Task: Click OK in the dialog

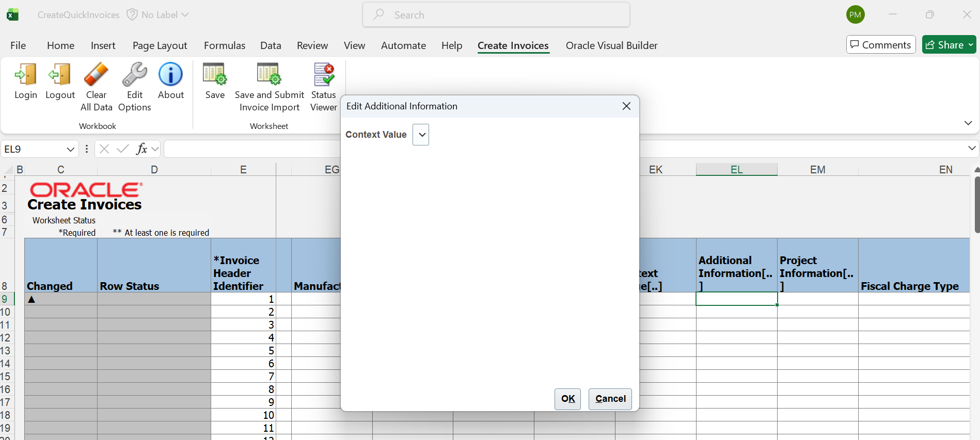Action: [x=568, y=399]
